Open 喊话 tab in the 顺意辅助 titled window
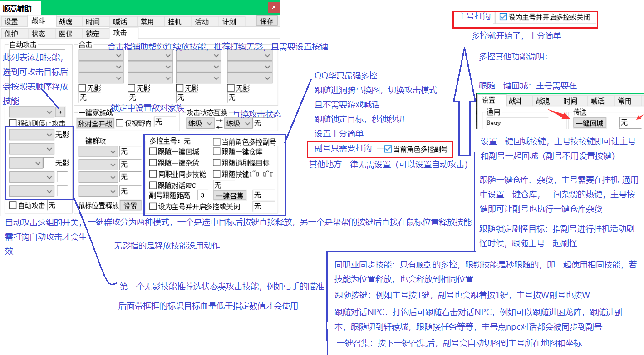The height and width of the screenshot is (355, 644). [x=120, y=22]
